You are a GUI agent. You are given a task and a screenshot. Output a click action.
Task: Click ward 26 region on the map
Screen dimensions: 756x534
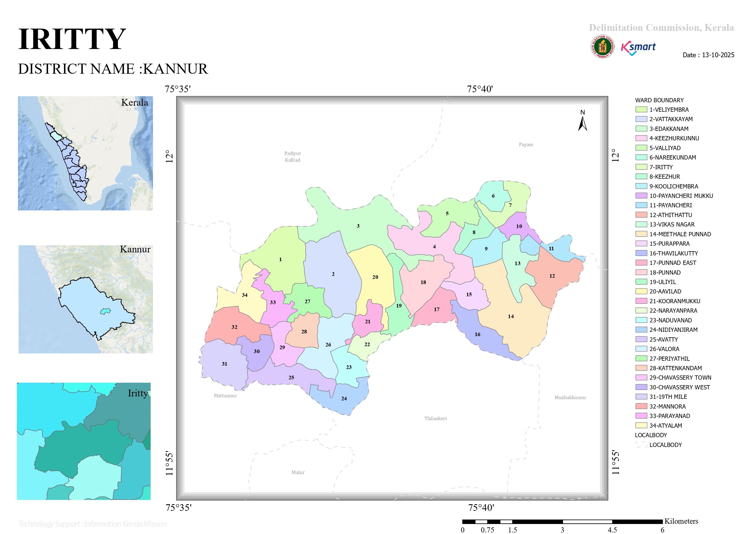click(x=328, y=345)
